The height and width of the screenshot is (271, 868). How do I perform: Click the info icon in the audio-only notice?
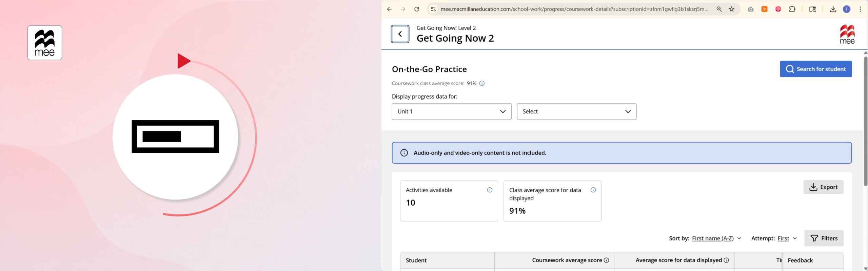pos(404,153)
